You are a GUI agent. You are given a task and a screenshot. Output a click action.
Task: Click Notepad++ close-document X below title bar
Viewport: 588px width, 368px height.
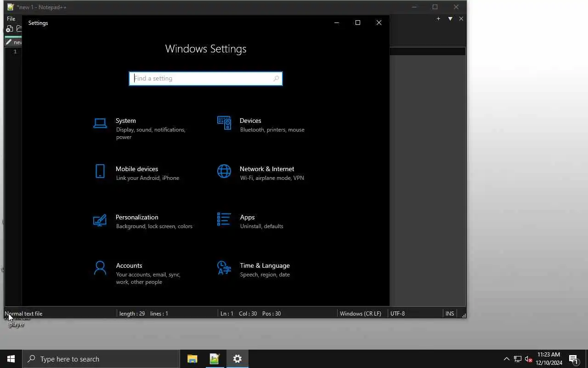click(x=461, y=19)
